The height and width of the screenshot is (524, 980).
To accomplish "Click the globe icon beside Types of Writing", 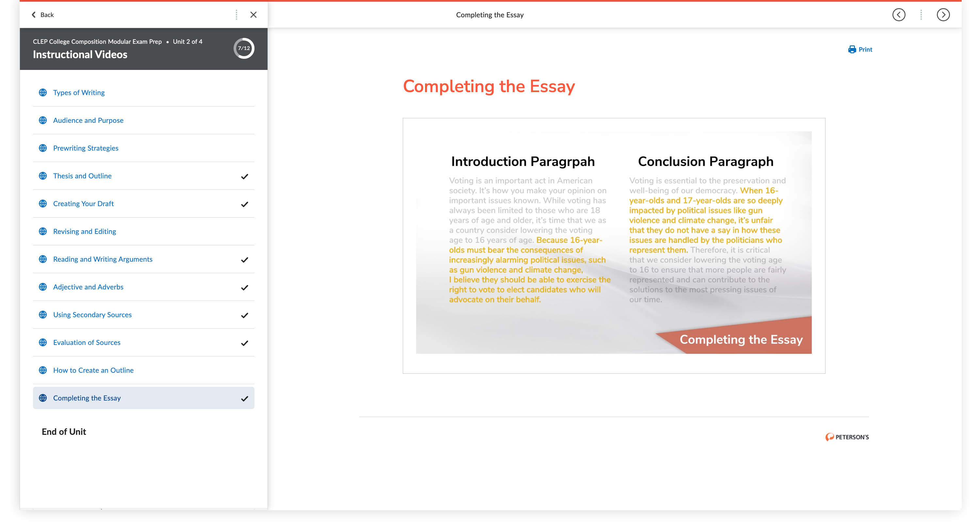I will click(43, 92).
